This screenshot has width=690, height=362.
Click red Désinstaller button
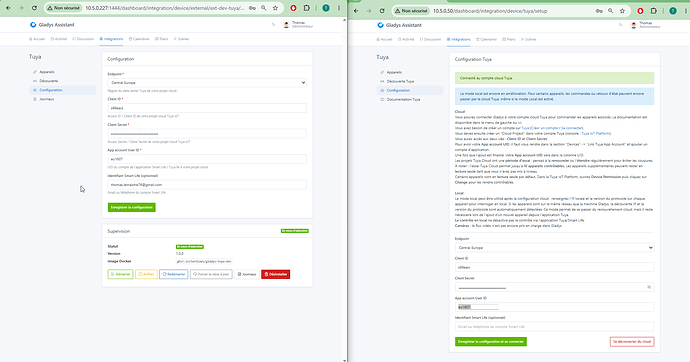click(x=275, y=274)
